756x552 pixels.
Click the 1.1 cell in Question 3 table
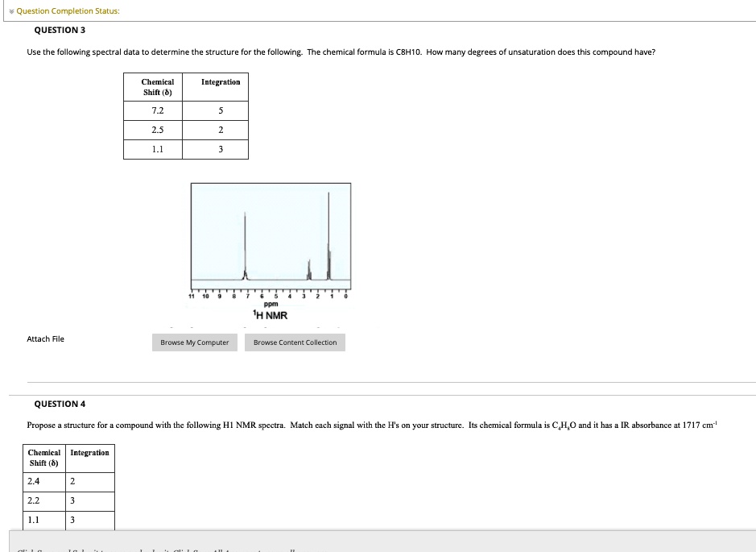(x=157, y=149)
